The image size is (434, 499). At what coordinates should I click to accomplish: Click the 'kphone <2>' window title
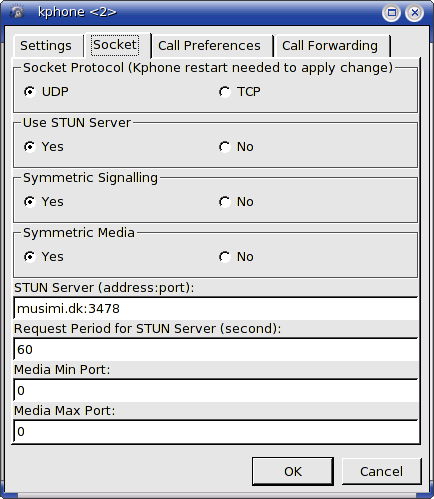[x=77, y=12]
